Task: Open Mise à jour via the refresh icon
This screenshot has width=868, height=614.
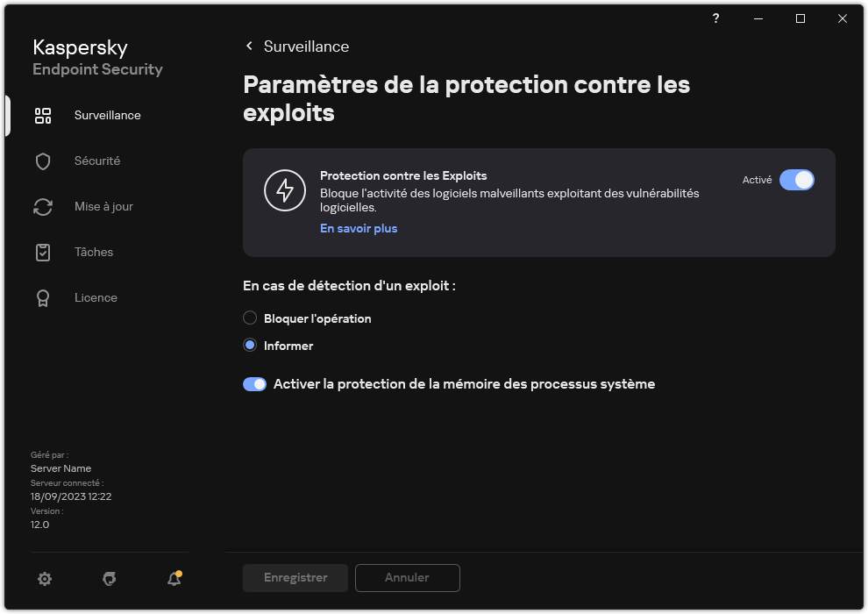Action: pyautogui.click(x=43, y=206)
